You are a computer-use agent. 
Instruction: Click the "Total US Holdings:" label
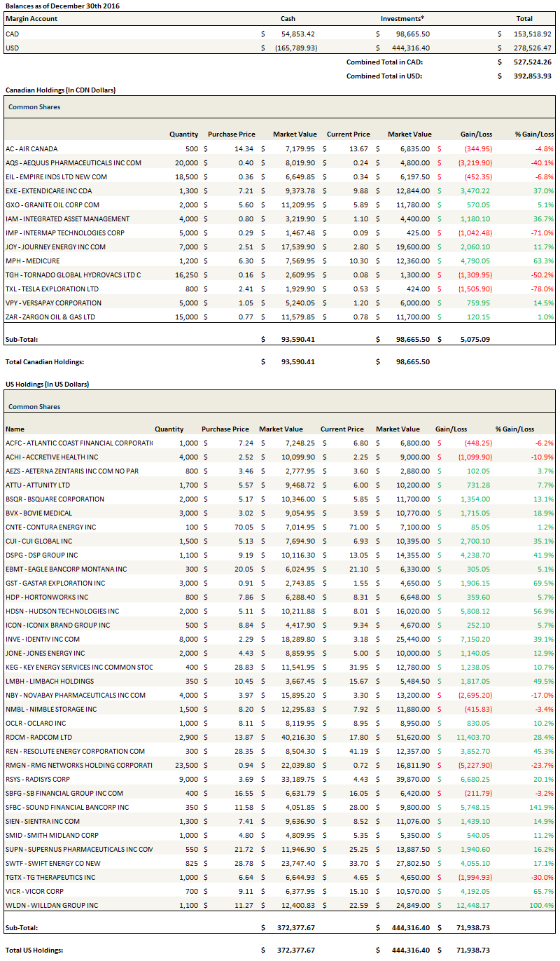[34, 950]
